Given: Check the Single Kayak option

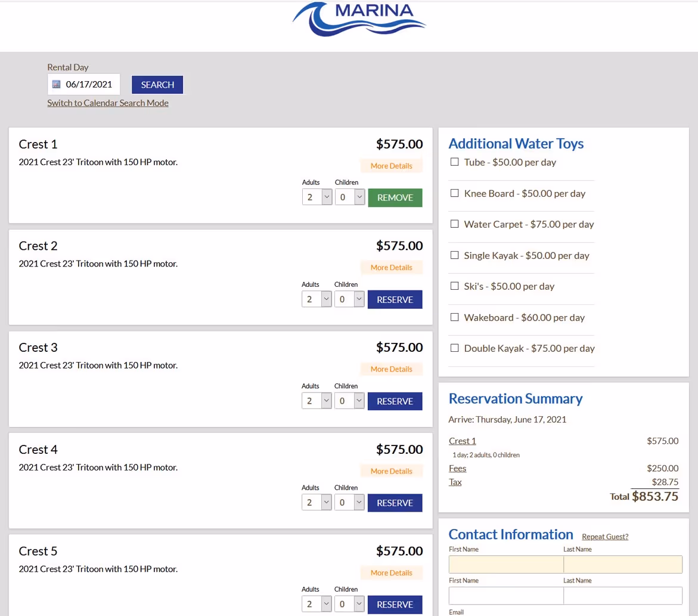Looking at the screenshot, I should pos(454,255).
